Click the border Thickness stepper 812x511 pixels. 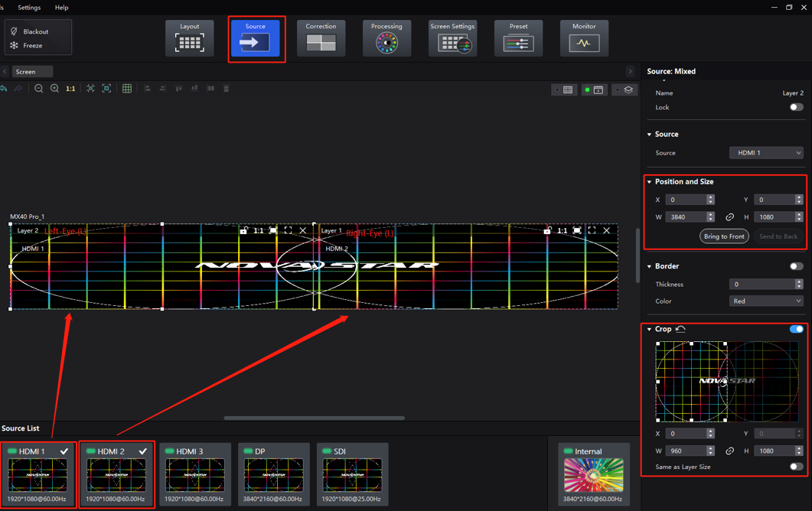799,285
